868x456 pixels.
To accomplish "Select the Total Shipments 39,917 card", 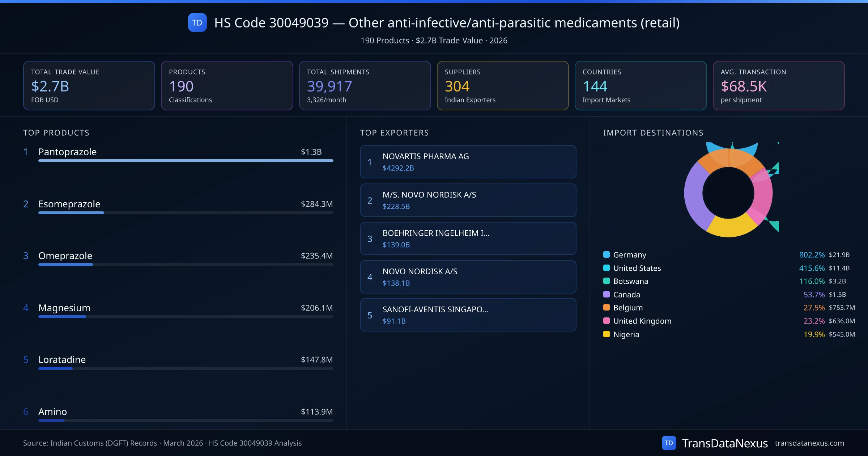I will pos(365,85).
